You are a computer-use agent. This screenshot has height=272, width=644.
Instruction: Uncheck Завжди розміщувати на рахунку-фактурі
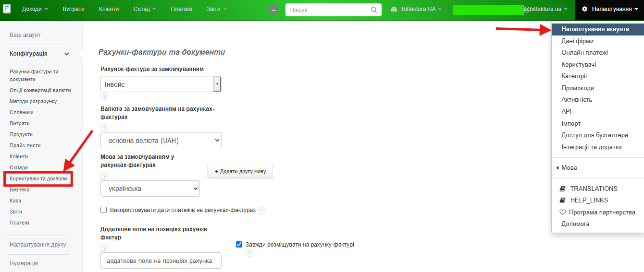(239, 244)
